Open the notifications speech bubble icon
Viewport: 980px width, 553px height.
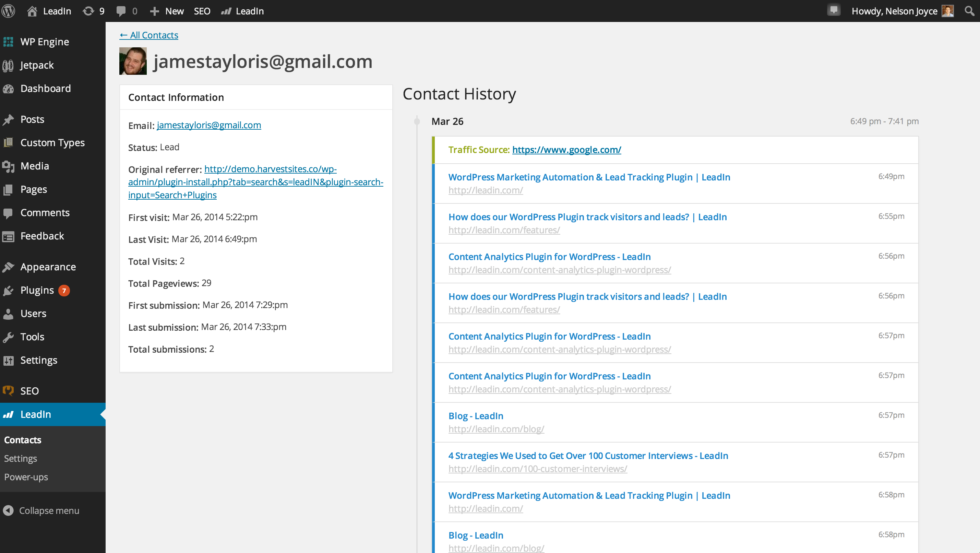tap(834, 10)
